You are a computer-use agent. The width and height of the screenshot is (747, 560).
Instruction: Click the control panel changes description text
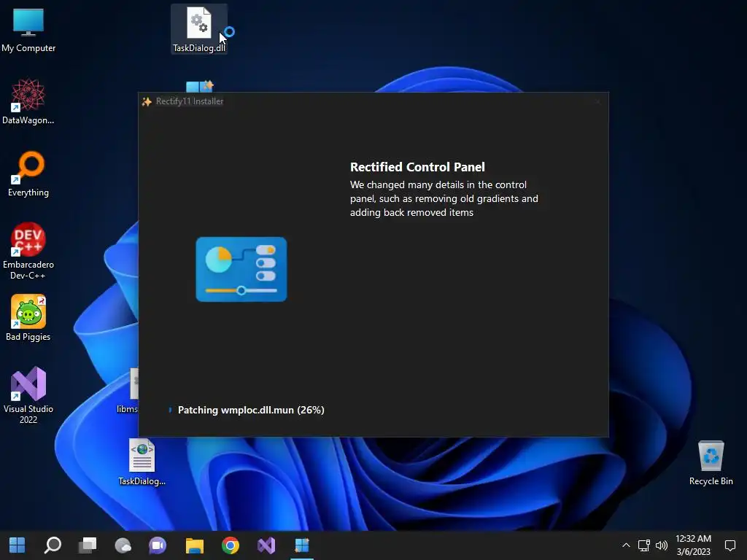pos(444,198)
